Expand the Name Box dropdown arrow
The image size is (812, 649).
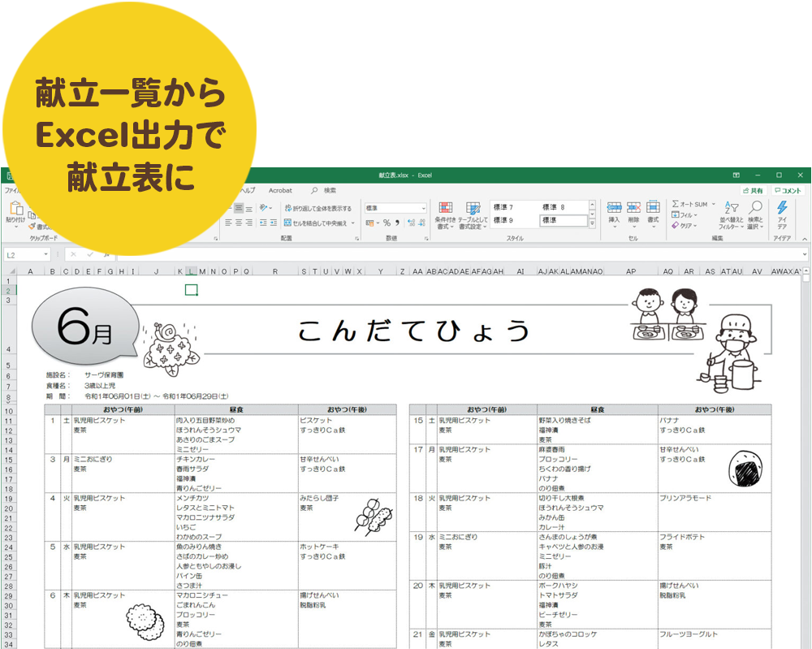click(x=45, y=254)
